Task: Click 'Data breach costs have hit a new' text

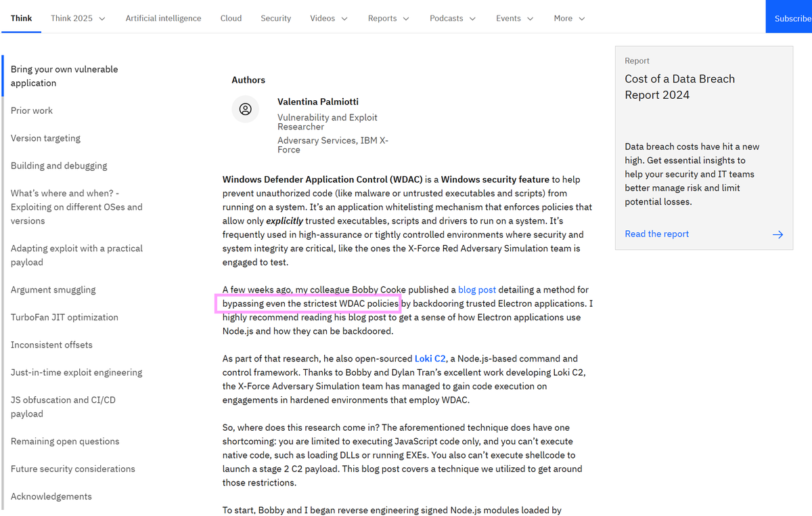Action: click(692, 146)
